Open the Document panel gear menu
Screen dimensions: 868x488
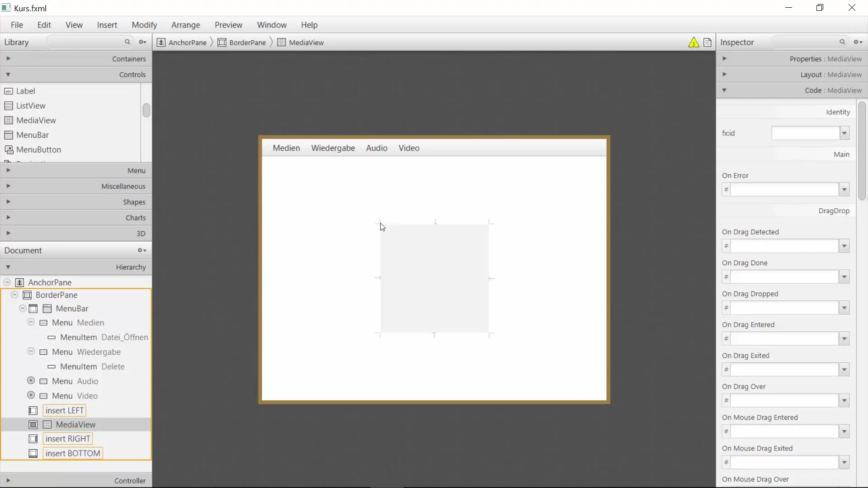pos(142,250)
